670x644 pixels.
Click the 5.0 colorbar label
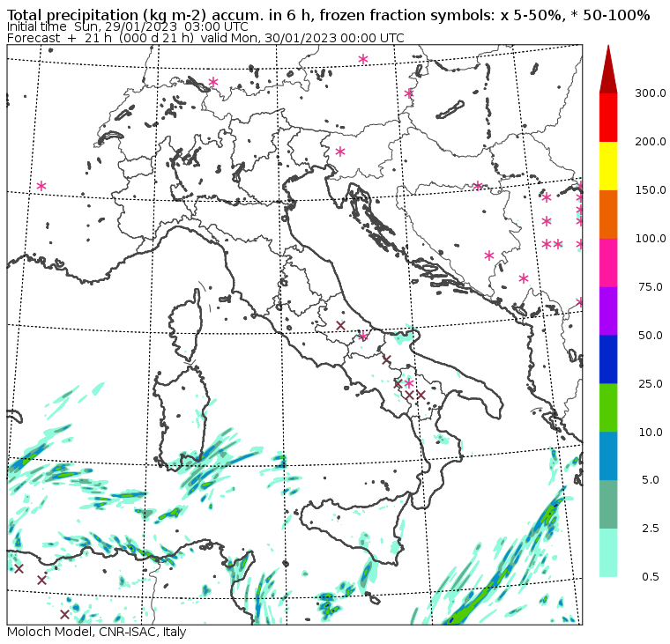[651, 480]
